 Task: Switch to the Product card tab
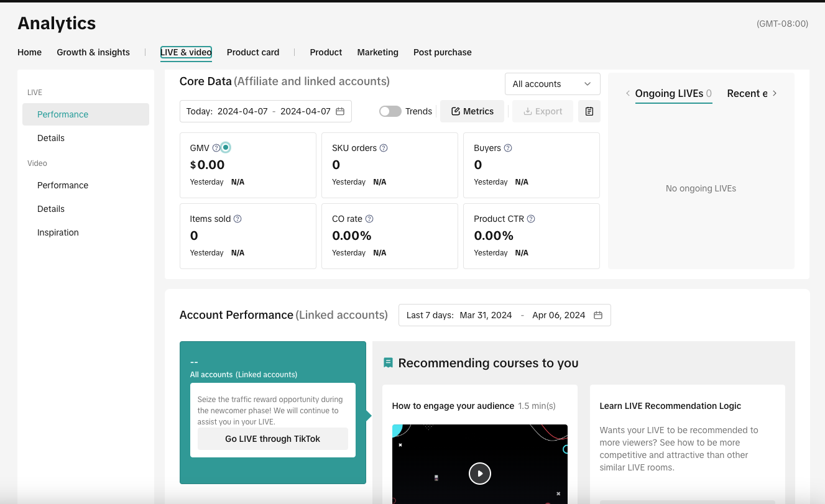click(252, 52)
